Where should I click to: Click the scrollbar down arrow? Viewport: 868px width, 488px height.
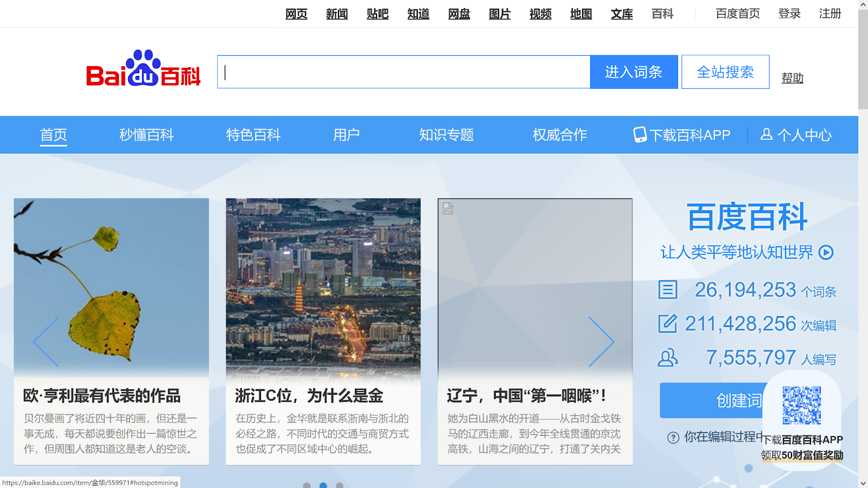coord(863,483)
